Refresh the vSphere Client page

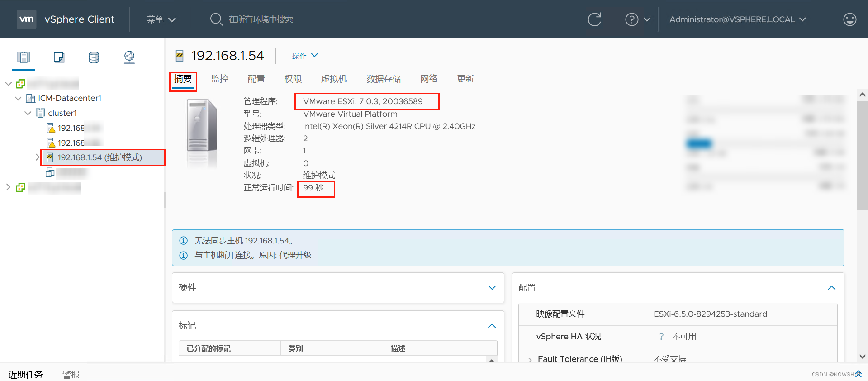594,19
